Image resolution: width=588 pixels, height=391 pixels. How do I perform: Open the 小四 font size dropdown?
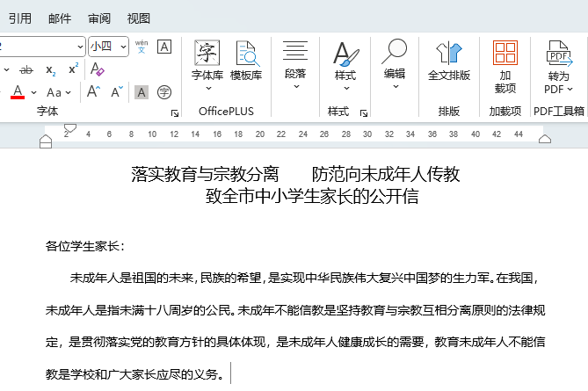[x=123, y=47]
